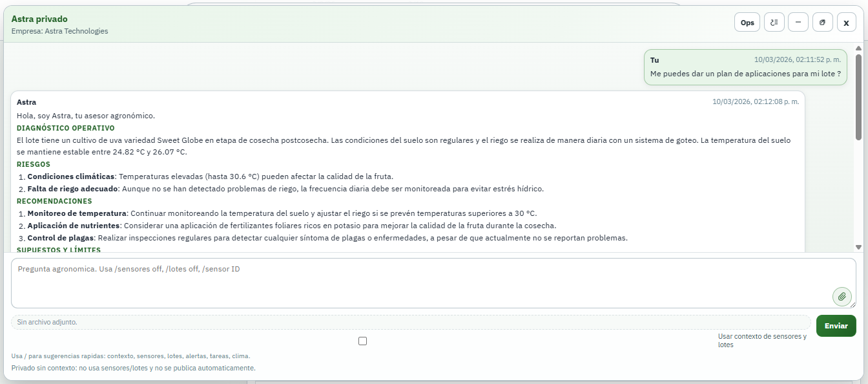Close the Astra privado chat
The image size is (868, 384).
click(x=846, y=21)
